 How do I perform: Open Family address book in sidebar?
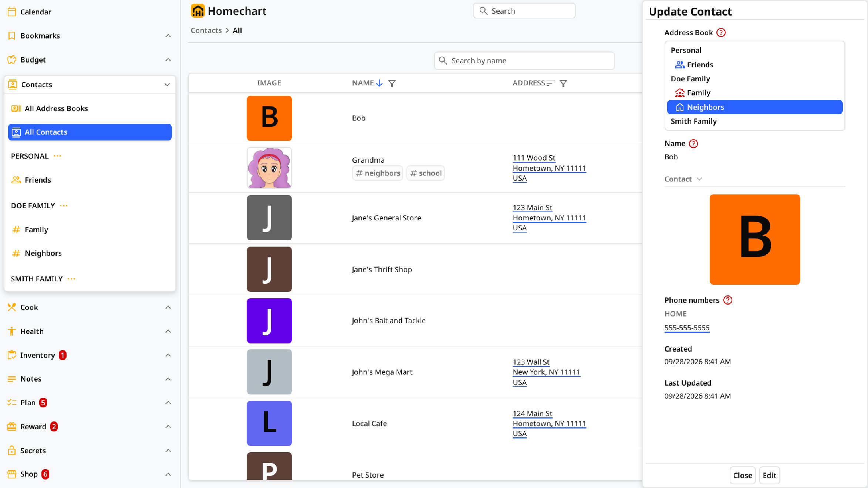tap(90, 230)
